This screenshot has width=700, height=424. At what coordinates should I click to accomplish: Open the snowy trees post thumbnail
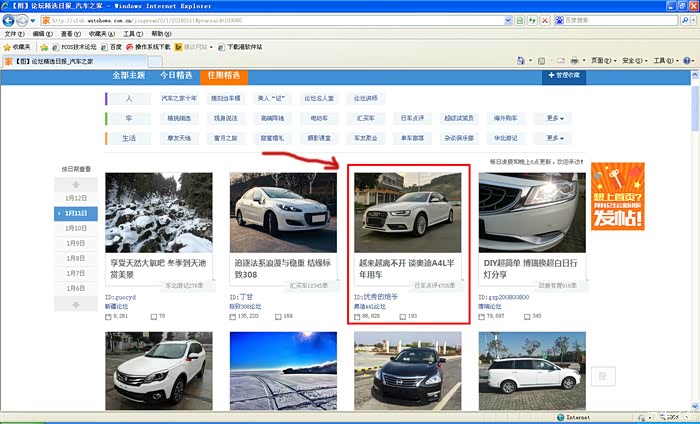pos(158,211)
